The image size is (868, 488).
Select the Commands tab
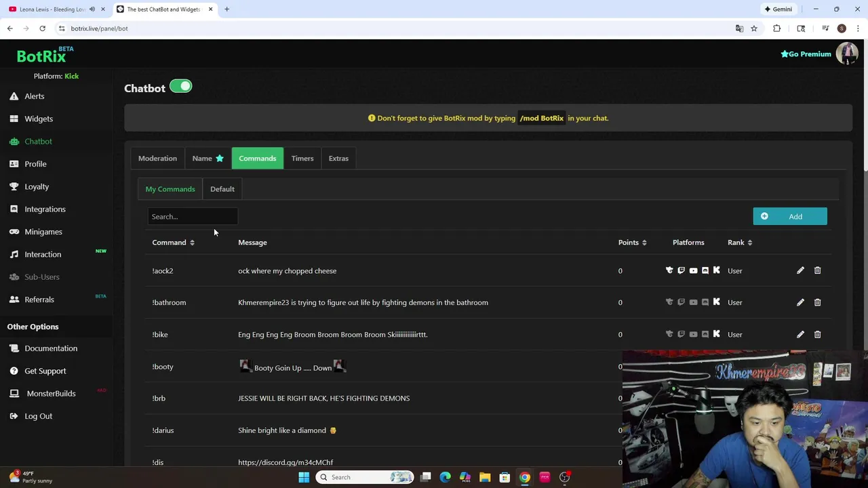(258, 158)
